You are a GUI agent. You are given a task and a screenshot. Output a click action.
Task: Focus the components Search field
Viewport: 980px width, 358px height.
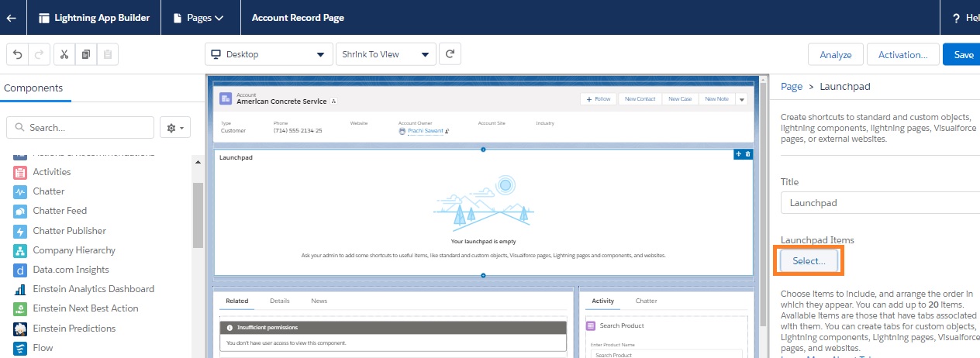tap(81, 127)
